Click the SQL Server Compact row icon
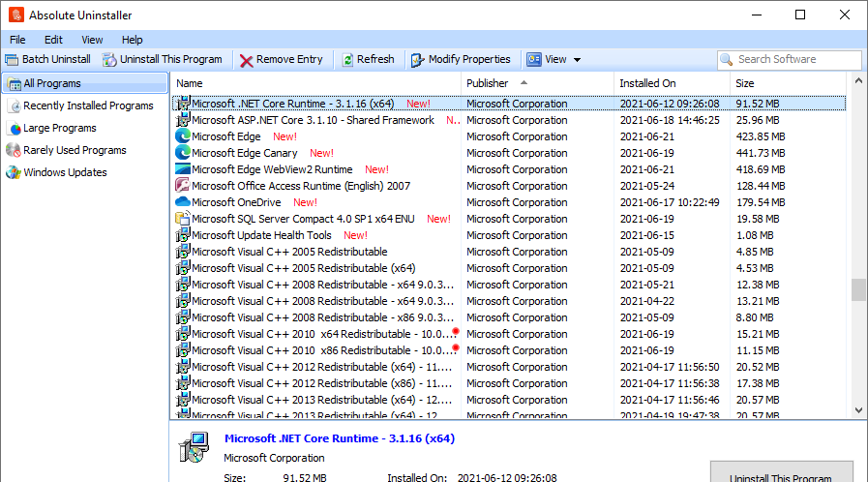Image resolution: width=868 pixels, height=482 pixels. (183, 219)
